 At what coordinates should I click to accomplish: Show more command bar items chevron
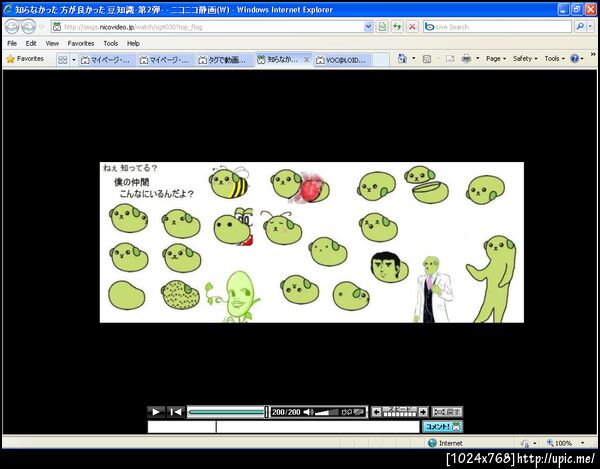pyautogui.click(x=593, y=54)
